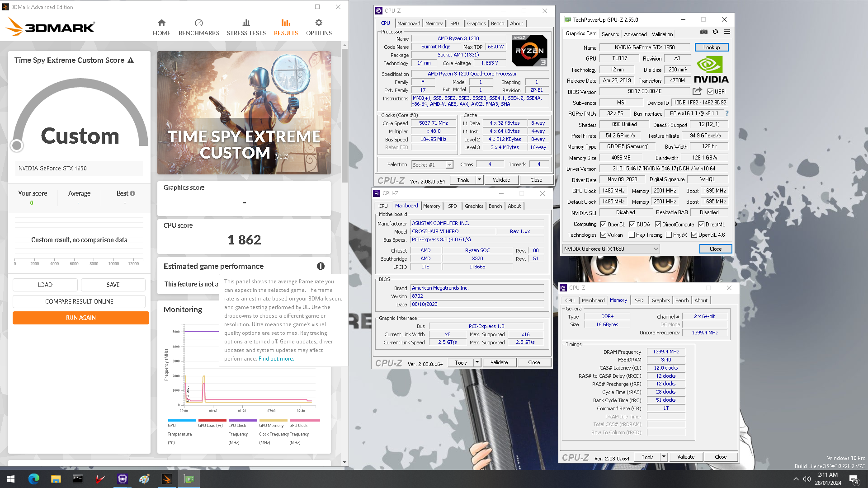The image size is (868, 488).
Task: Toggle the DirectCompute checkbox
Action: tap(658, 225)
